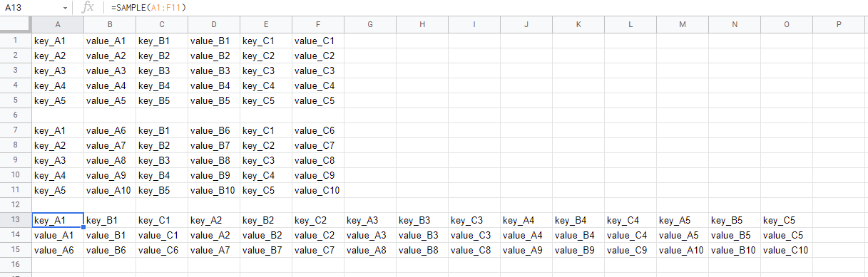The height and width of the screenshot is (277, 868).
Task: Select column A header
Action: point(58,24)
